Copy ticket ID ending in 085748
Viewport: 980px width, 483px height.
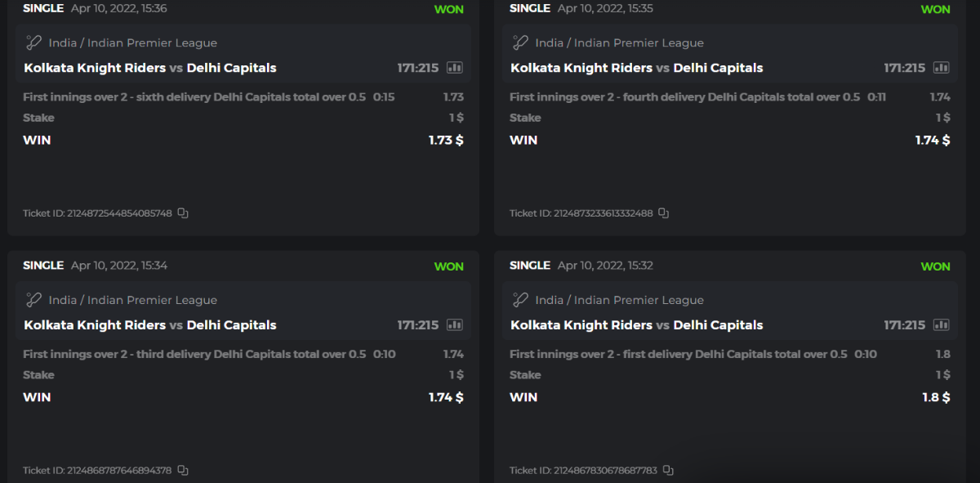183,213
